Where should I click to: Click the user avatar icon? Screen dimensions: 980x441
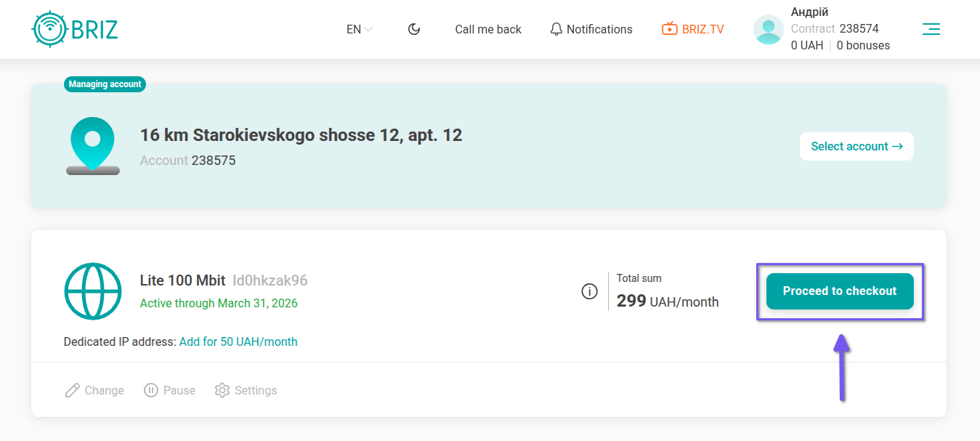769,30
